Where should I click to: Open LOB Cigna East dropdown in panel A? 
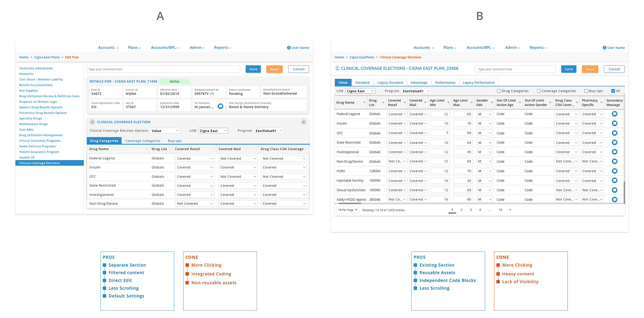tap(213, 131)
